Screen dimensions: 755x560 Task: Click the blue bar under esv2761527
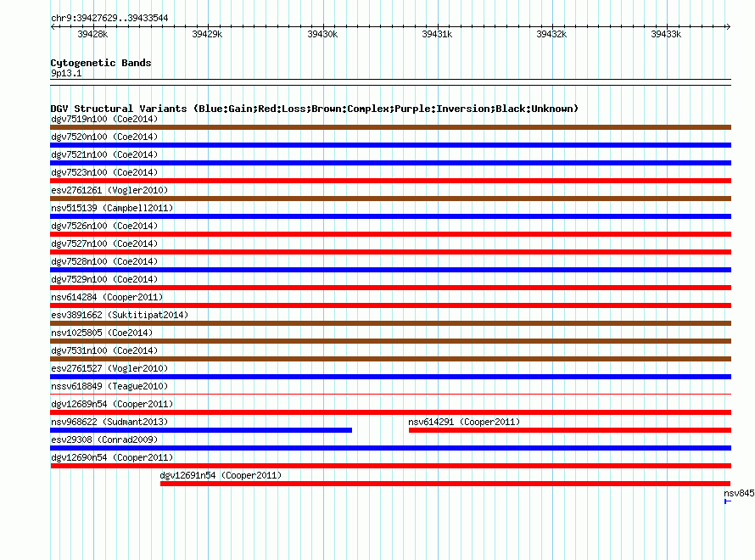(x=390, y=377)
